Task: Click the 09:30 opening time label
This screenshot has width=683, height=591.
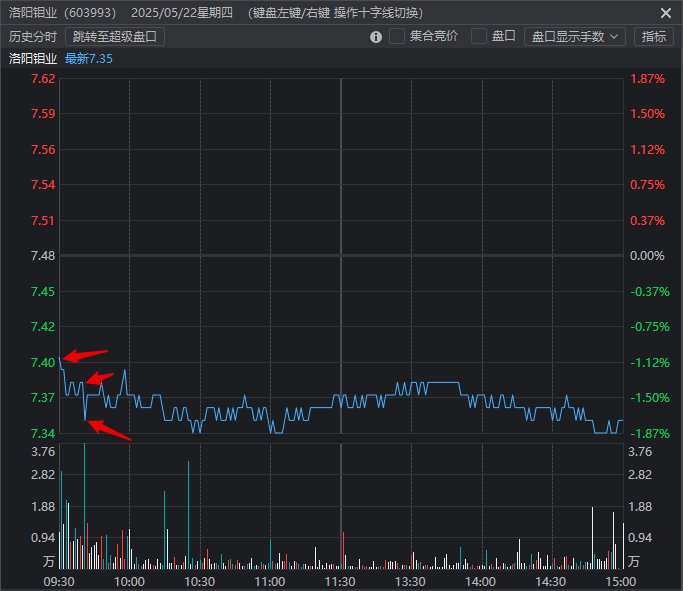Action: (59, 581)
